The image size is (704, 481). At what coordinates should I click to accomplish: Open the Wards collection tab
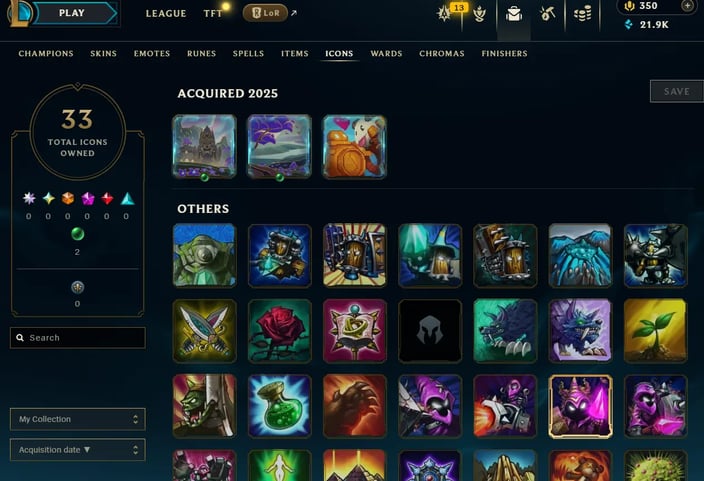(386, 53)
